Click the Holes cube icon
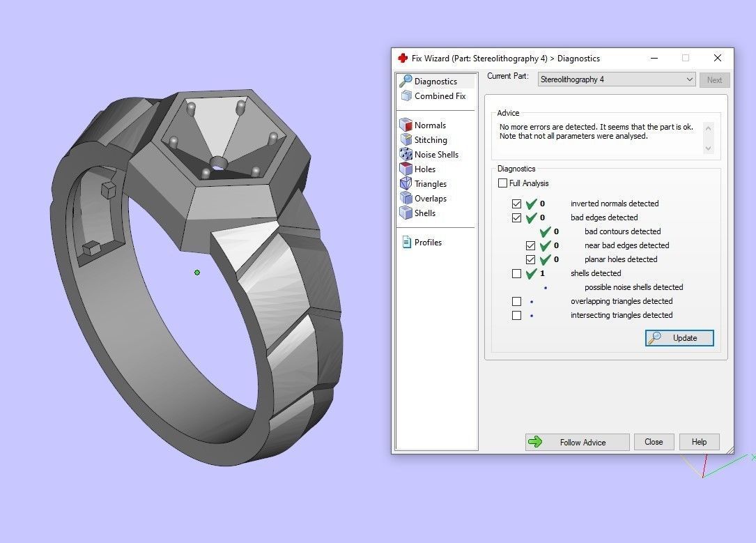756x543 pixels. pos(406,169)
